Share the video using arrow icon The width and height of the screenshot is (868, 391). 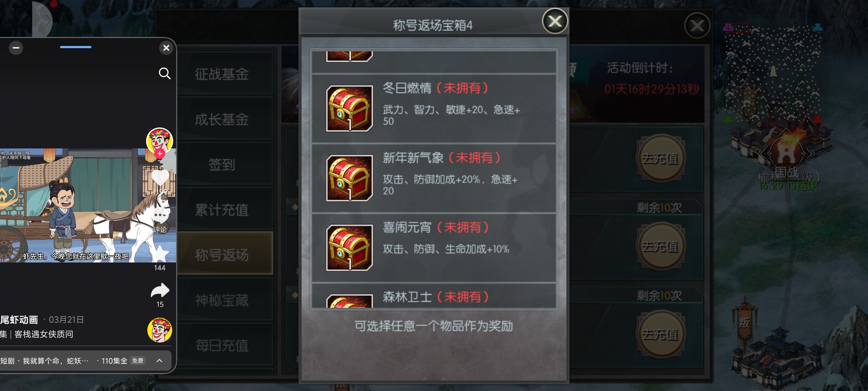[x=160, y=290]
